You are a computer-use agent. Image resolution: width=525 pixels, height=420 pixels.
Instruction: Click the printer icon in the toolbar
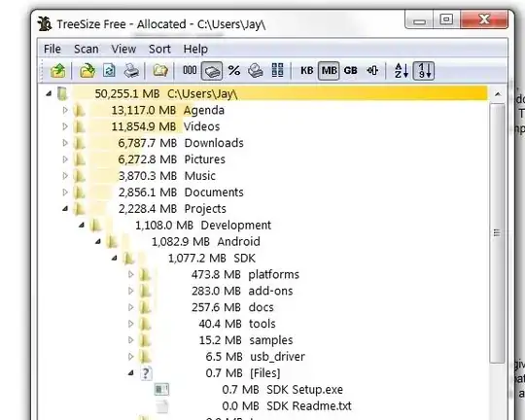(x=131, y=71)
